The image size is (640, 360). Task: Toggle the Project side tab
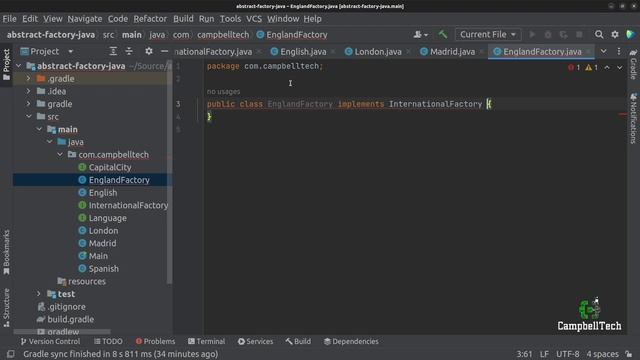point(6,64)
